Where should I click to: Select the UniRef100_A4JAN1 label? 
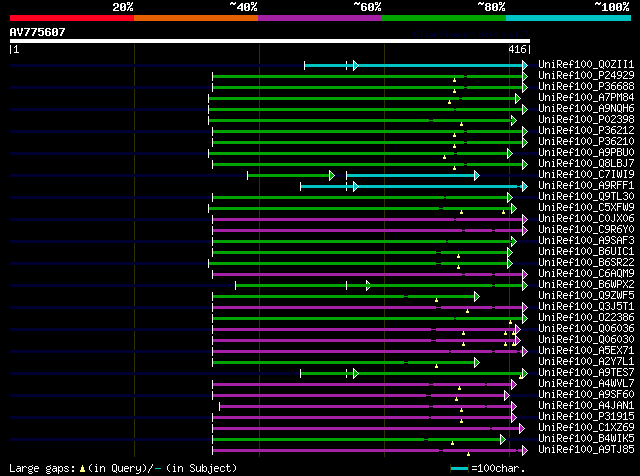pyautogui.click(x=586, y=406)
